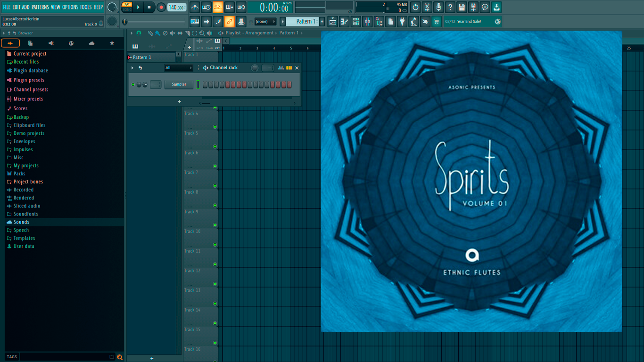Add a channel with the plus below Sampler
The image size is (644, 362).
pyautogui.click(x=179, y=101)
